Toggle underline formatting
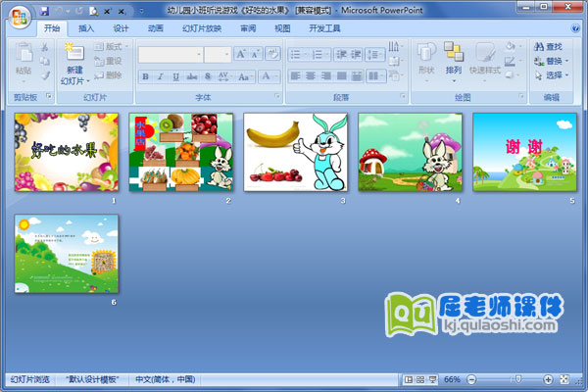The width and height of the screenshot is (588, 392). click(x=175, y=76)
